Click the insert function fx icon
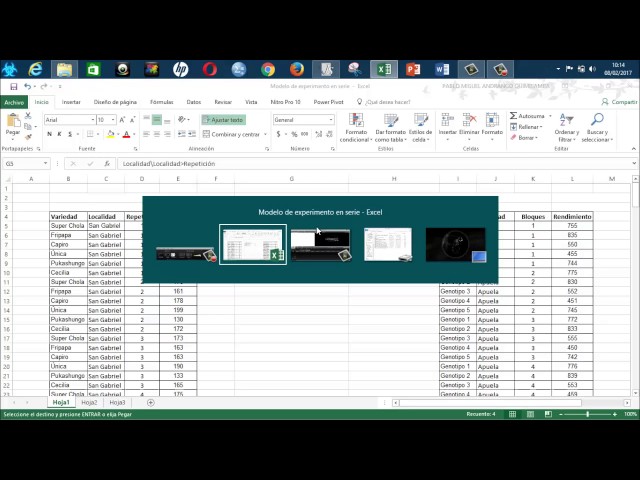The image size is (640, 480). [107, 164]
